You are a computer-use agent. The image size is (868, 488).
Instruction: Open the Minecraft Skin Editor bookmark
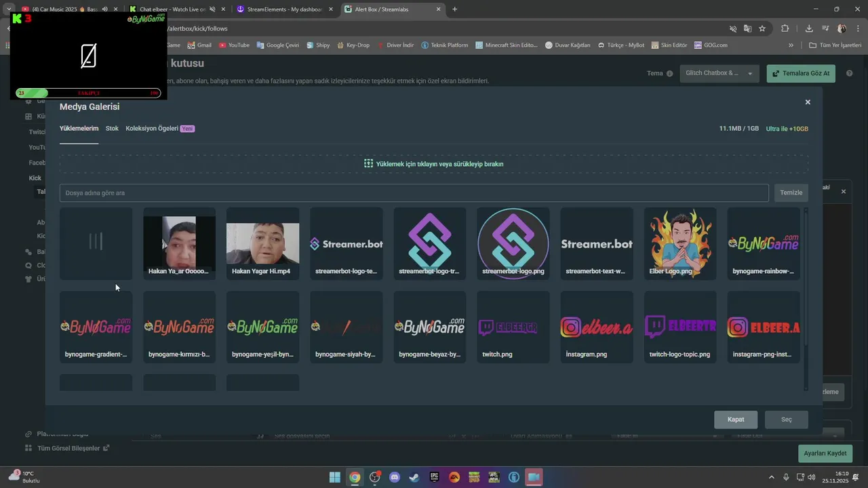pyautogui.click(x=507, y=45)
